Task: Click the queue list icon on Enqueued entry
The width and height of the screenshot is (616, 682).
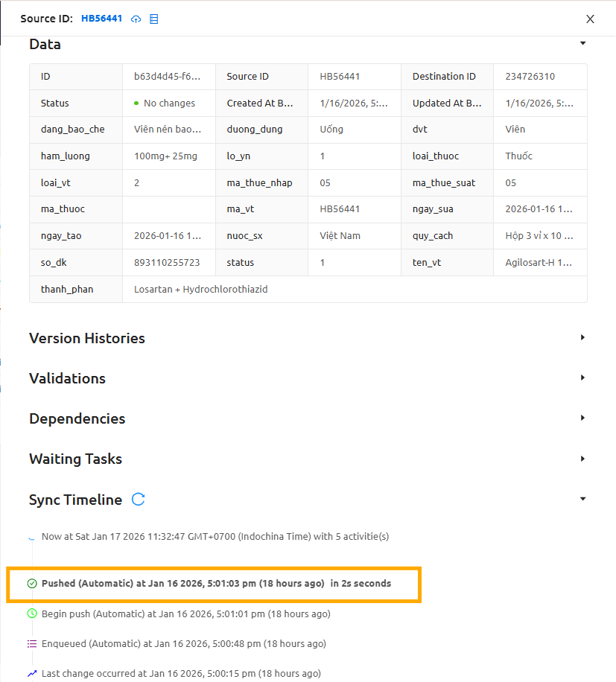Action: tap(32, 643)
